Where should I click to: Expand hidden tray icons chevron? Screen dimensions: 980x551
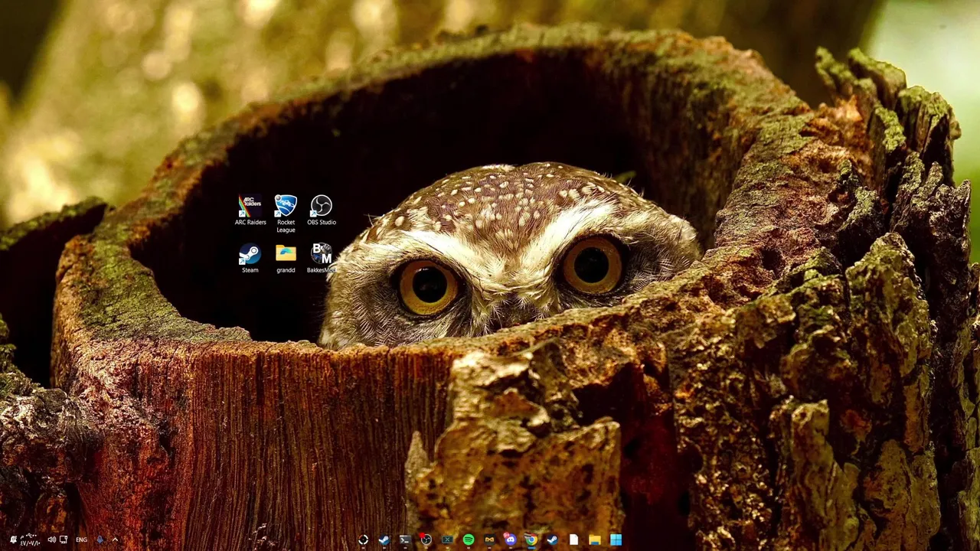click(115, 540)
